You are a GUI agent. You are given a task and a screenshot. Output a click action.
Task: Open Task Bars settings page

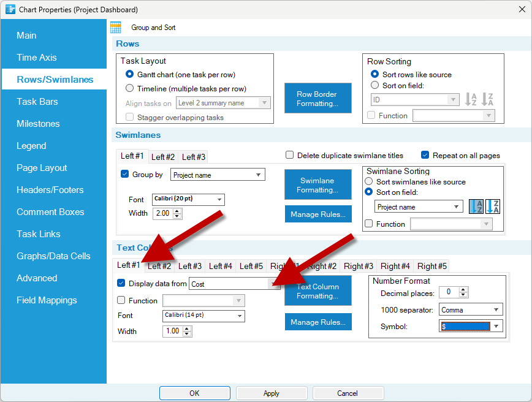[x=37, y=102]
